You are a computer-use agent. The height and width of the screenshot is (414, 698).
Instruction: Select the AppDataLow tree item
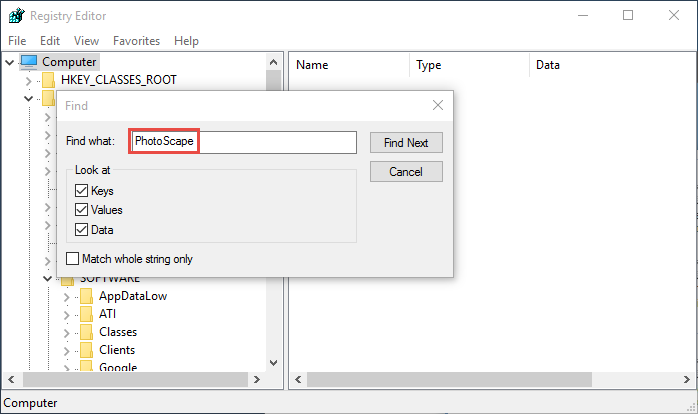[x=133, y=296]
